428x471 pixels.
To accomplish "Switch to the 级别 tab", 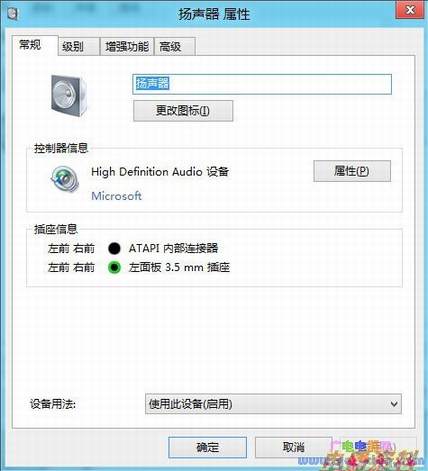I will pyautogui.click(x=79, y=47).
